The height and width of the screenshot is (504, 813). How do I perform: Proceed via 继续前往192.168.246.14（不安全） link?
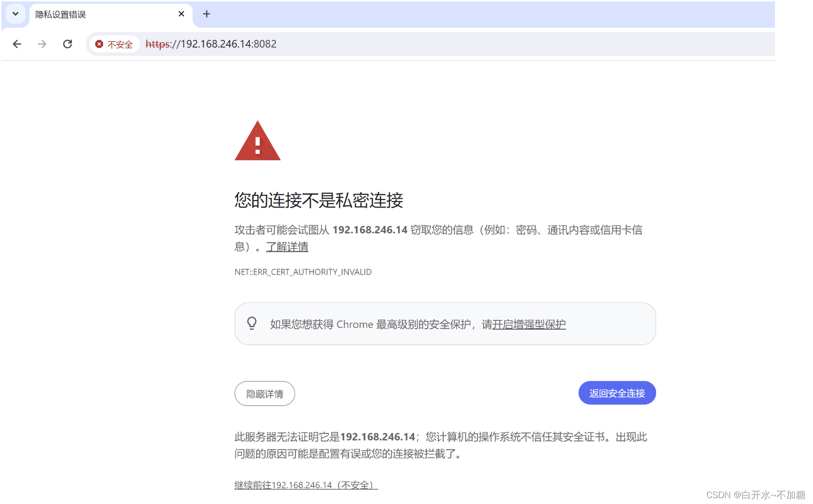[x=306, y=485]
